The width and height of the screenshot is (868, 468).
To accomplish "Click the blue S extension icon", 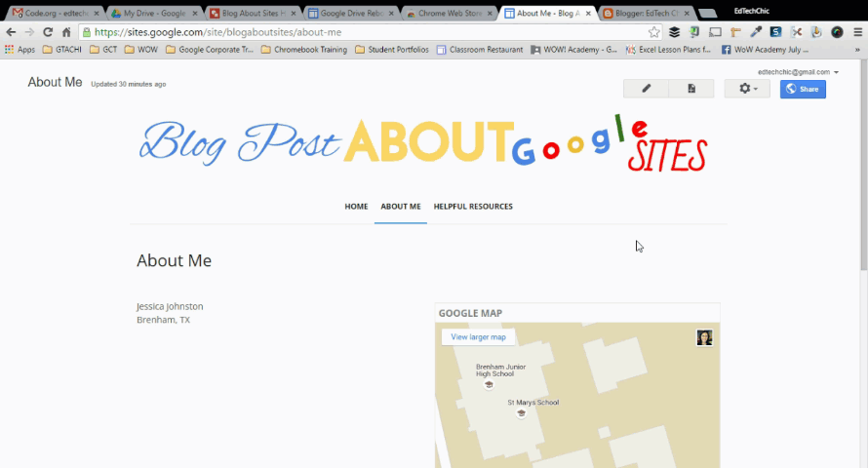I will click(775, 32).
